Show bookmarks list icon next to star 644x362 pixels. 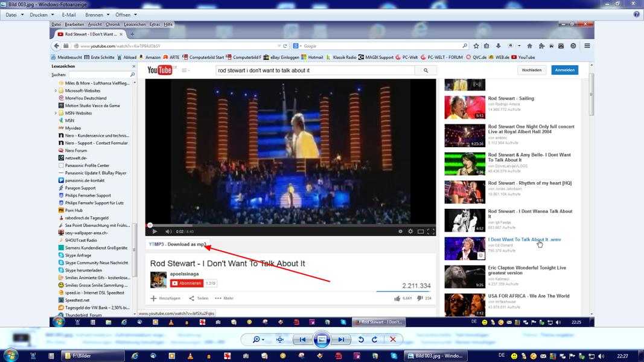tap(486, 46)
